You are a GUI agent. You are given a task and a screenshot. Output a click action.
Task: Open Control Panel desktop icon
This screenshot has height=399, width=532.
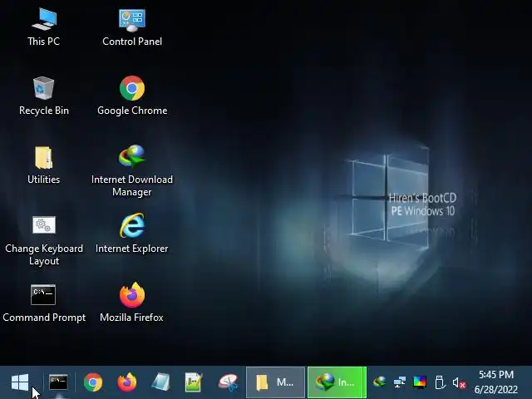[132, 27]
